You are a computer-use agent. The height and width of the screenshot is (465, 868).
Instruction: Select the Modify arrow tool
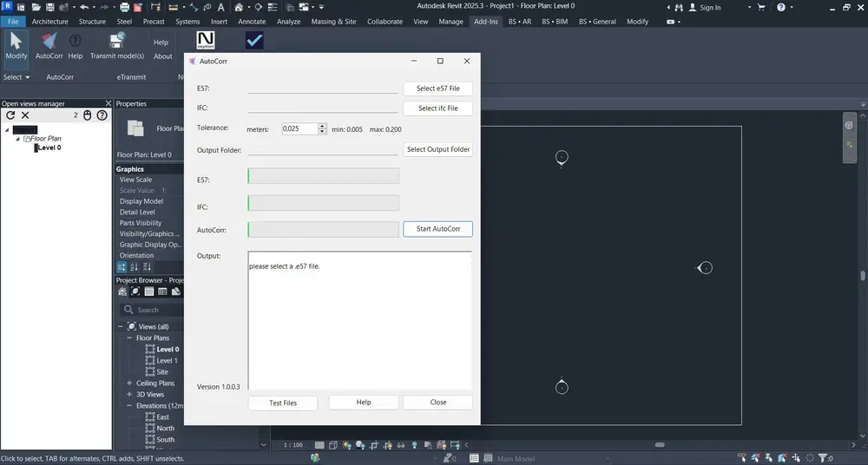(16, 43)
